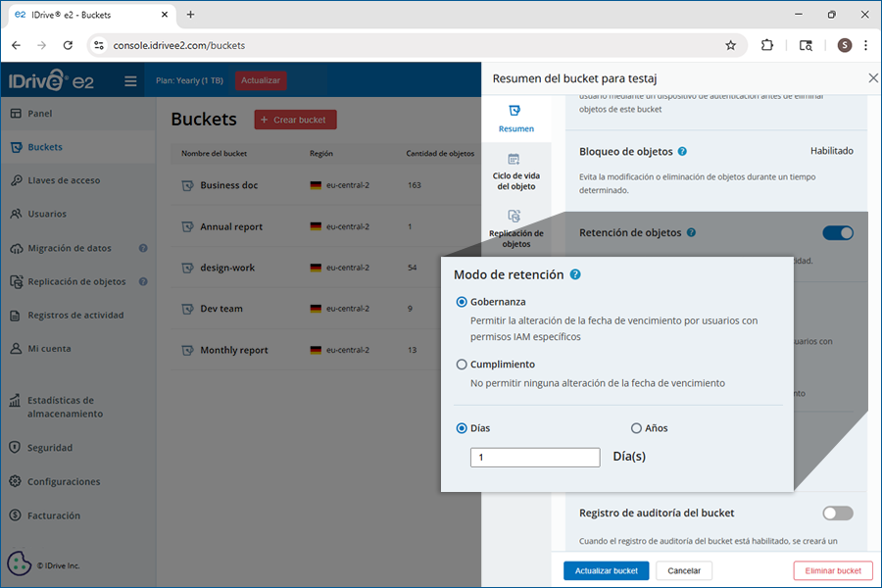Click the cookie icon at bottom left
The height and width of the screenshot is (588, 882).
pyautogui.click(x=19, y=563)
